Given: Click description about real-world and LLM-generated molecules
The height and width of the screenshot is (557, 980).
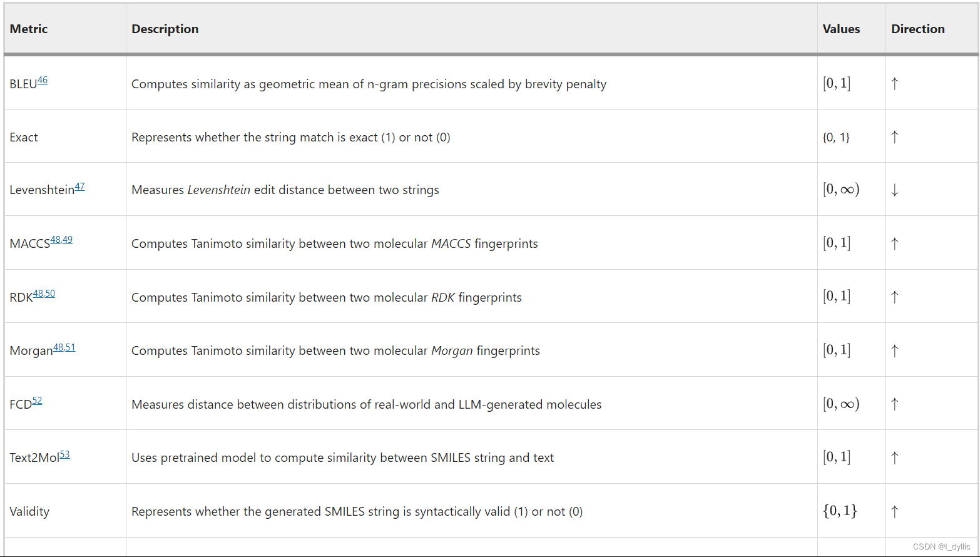Looking at the screenshot, I should click(366, 404).
